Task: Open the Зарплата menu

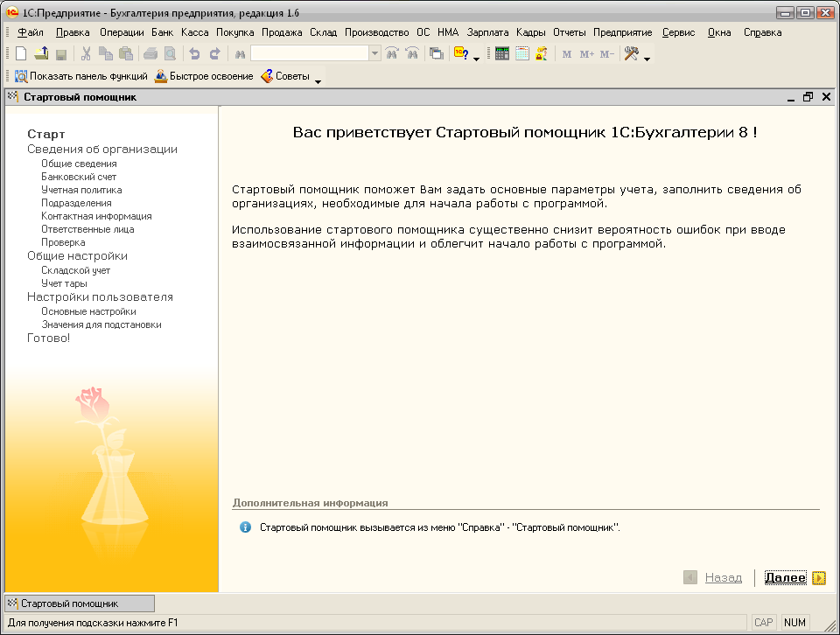Action: pyautogui.click(x=487, y=32)
